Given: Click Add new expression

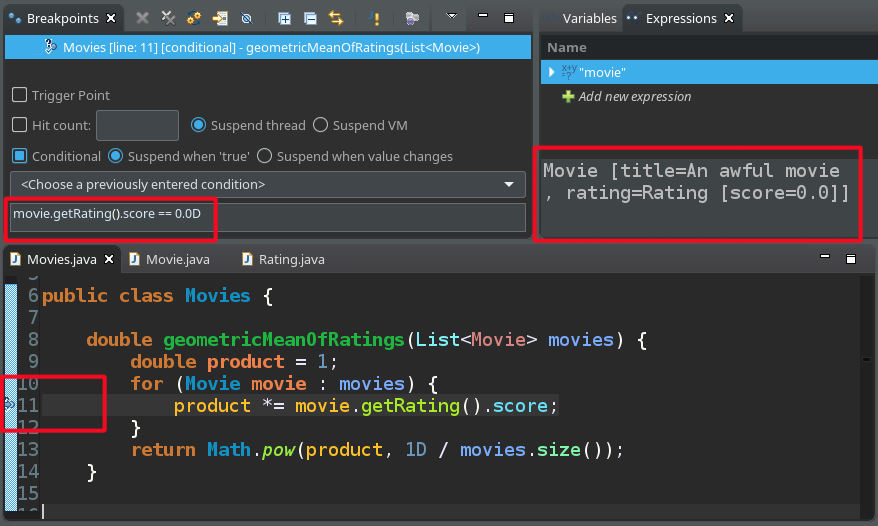Looking at the screenshot, I should 634,96.
